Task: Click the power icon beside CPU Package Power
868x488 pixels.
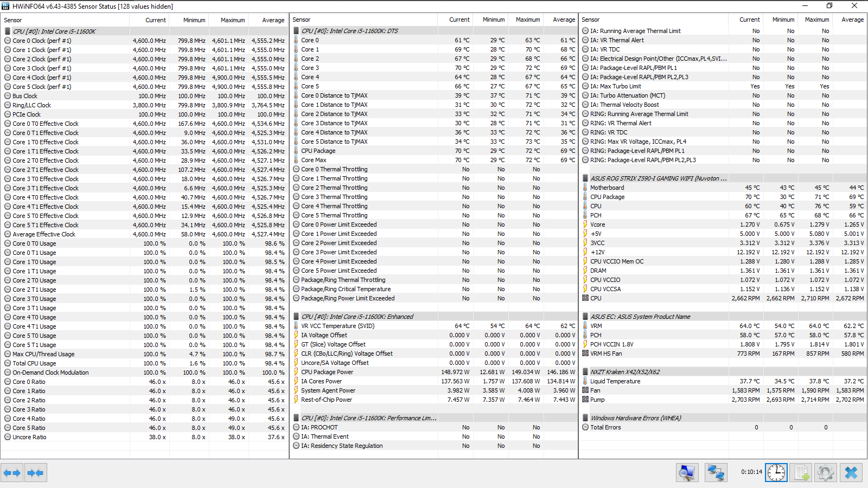Action: click(296, 372)
